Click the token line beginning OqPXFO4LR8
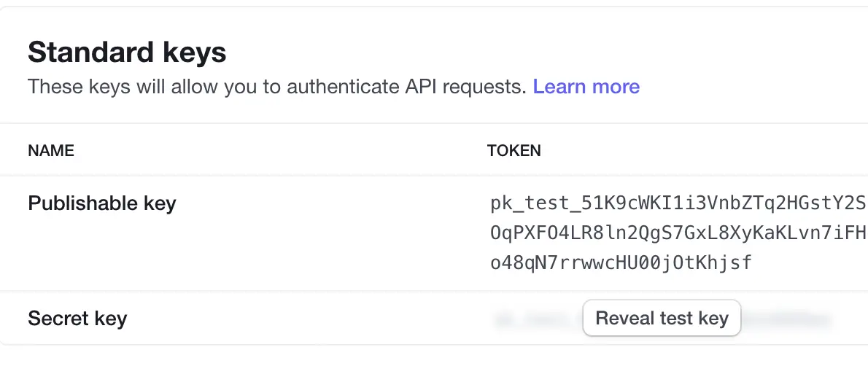Image resolution: width=868 pixels, height=366 pixels. pos(678,233)
